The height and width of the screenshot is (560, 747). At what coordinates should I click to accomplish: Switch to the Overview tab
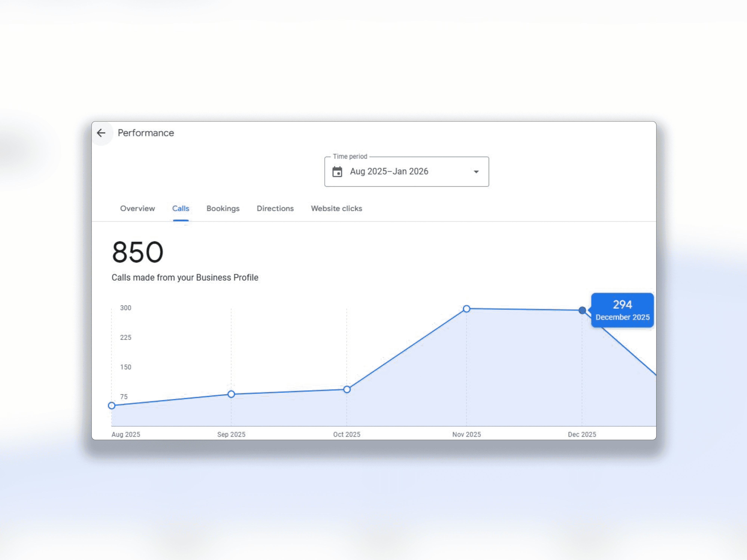click(137, 209)
